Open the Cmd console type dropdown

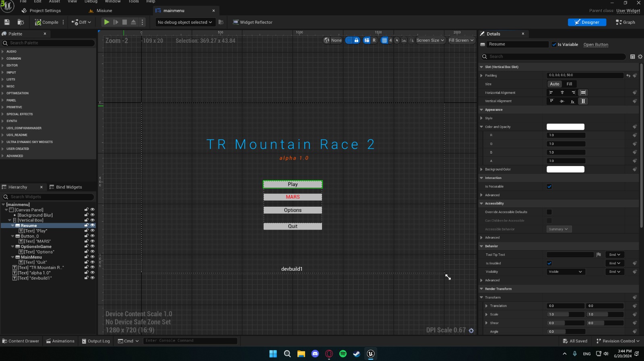pos(128,341)
